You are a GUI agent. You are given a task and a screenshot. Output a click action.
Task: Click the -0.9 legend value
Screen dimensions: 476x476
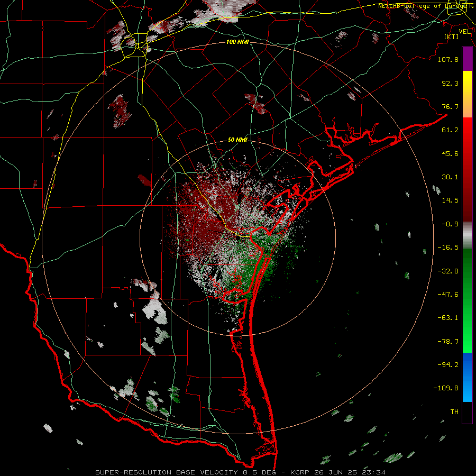click(450, 224)
